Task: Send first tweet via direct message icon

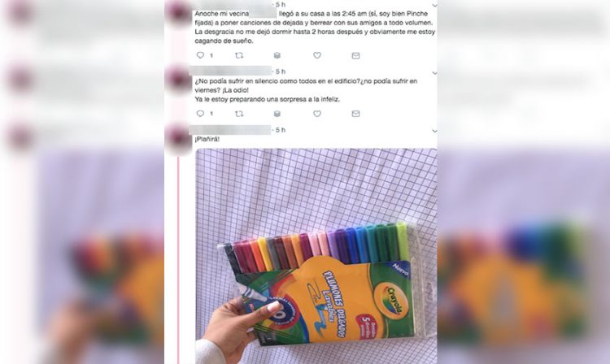Action: point(355,55)
